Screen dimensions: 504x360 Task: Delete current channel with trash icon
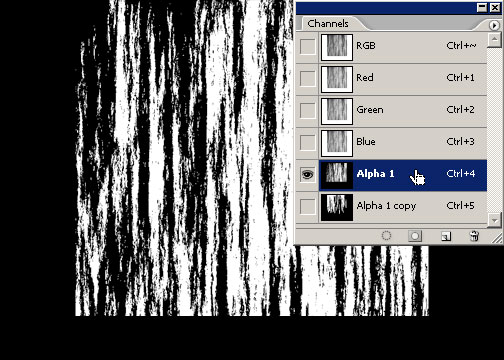click(474, 236)
